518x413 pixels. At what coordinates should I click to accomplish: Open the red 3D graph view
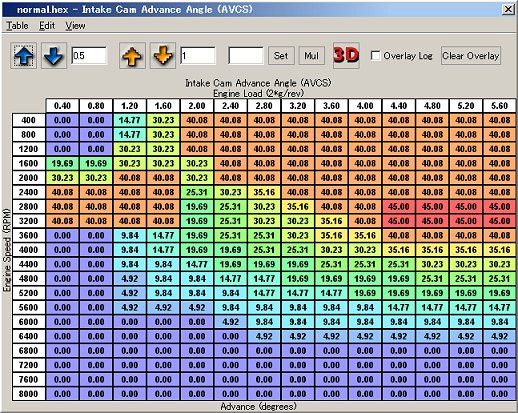pos(346,55)
